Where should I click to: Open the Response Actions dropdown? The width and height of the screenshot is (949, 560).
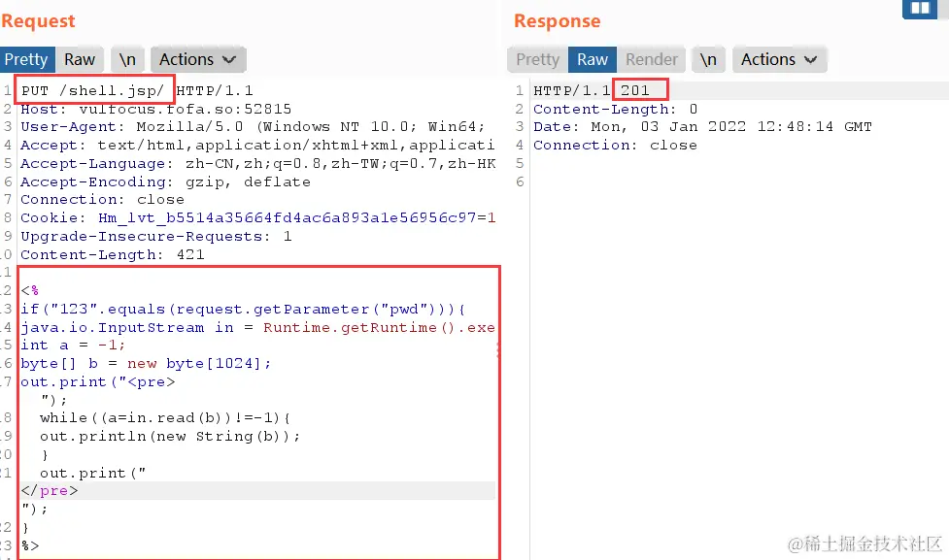pos(780,59)
